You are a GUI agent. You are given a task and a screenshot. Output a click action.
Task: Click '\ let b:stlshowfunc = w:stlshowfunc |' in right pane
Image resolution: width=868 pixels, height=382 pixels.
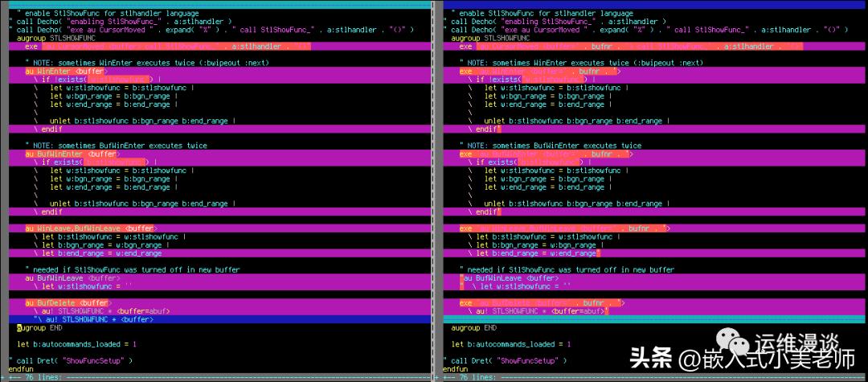click(544, 237)
